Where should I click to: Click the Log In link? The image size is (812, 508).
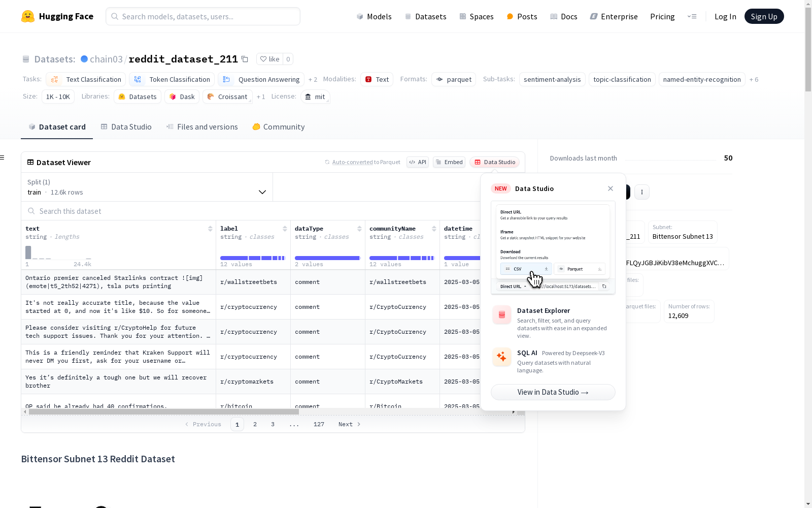(x=725, y=16)
